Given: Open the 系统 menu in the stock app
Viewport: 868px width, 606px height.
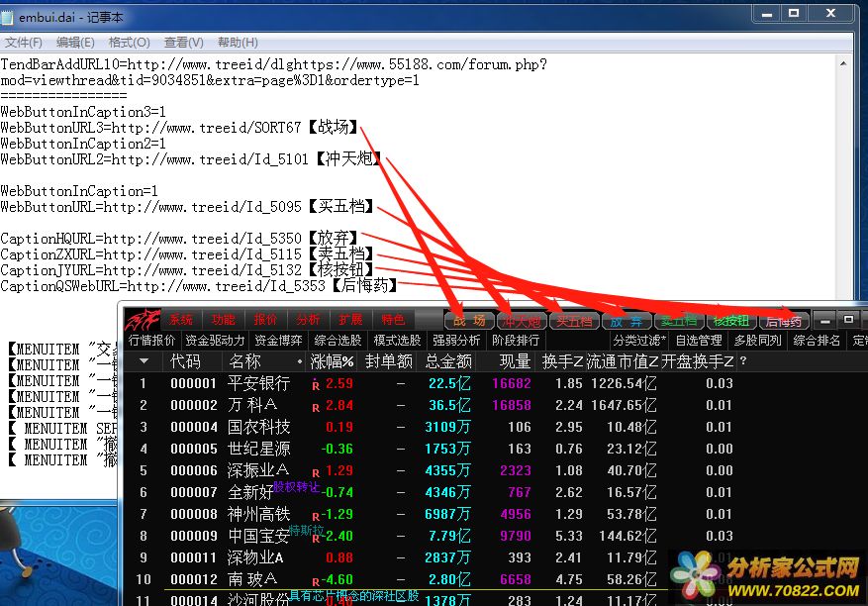Looking at the screenshot, I should [180, 320].
